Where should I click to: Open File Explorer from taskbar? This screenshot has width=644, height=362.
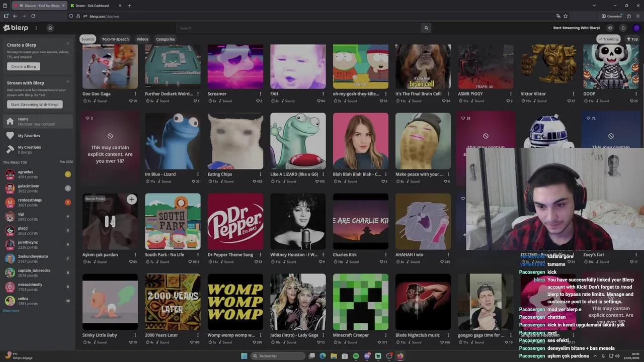334,356
